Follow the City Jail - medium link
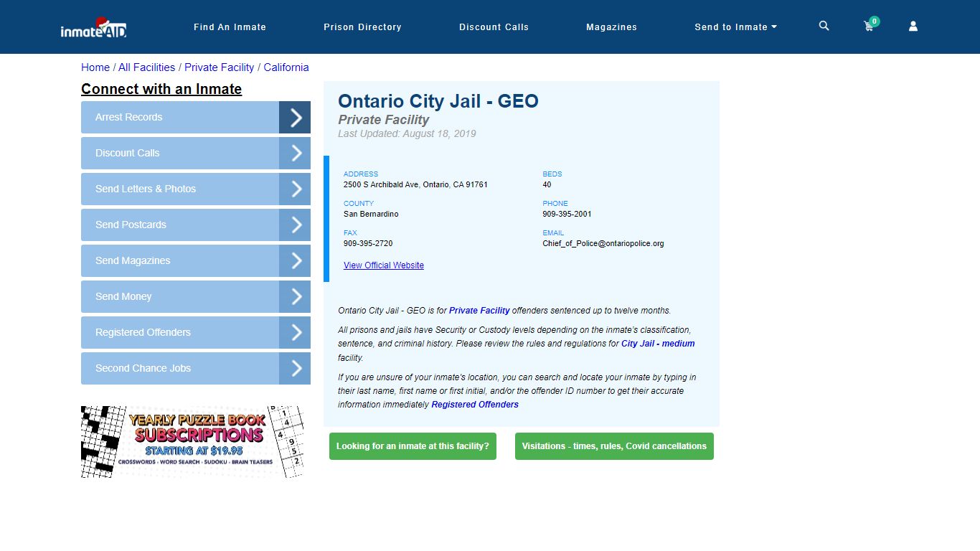The width and height of the screenshot is (980, 551). [658, 344]
